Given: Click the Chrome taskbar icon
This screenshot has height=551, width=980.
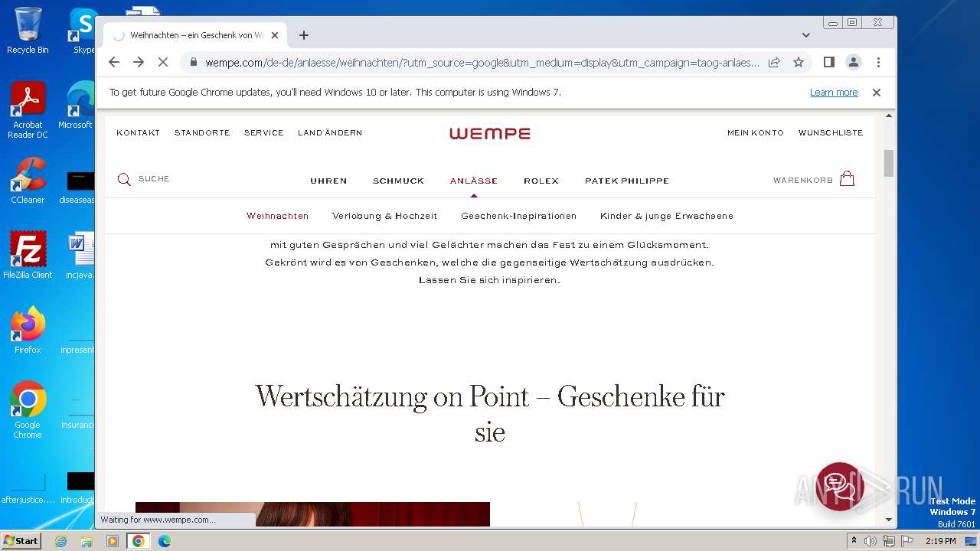Looking at the screenshot, I should click(x=139, y=541).
